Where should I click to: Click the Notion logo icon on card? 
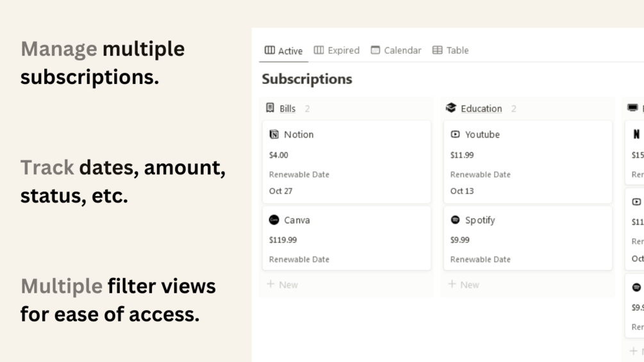click(x=274, y=134)
